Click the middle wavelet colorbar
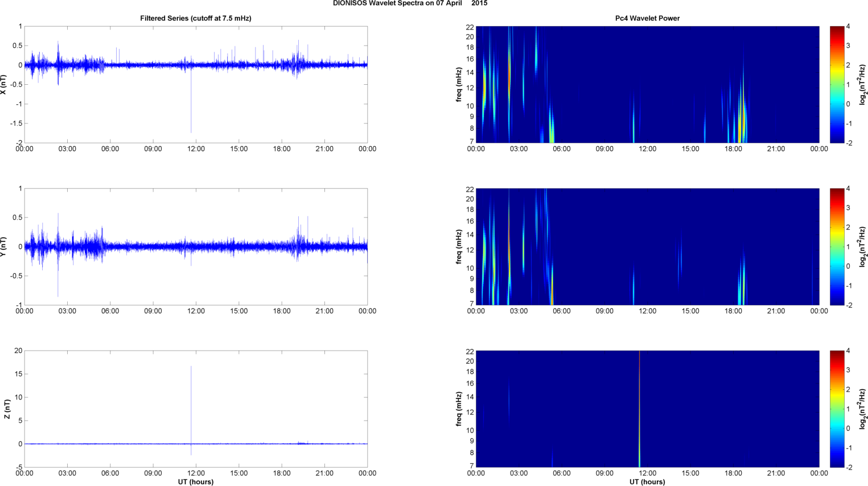This screenshot has width=868, height=486. pos(837,246)
